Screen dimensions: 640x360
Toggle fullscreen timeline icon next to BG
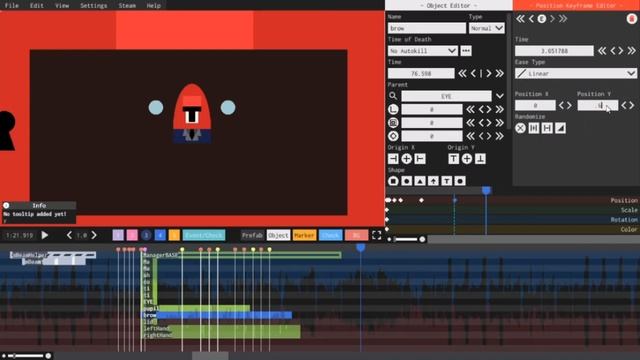(x=376, y=235)
